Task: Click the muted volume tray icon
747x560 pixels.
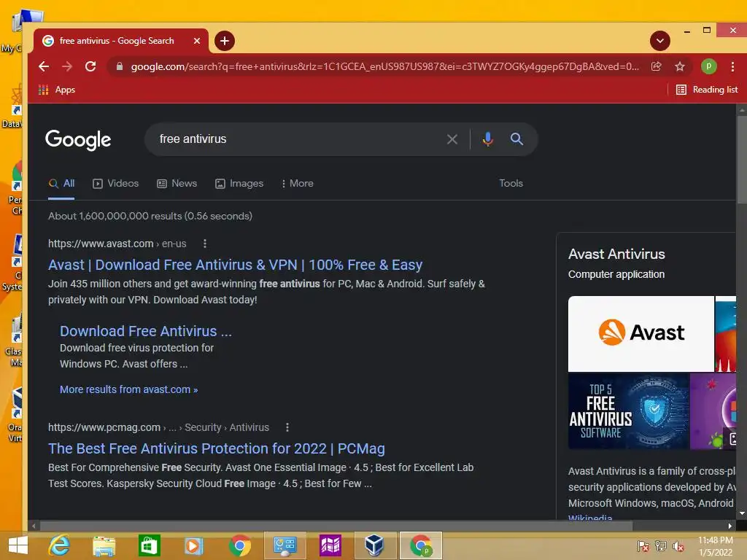Action: tap(678, 545)
